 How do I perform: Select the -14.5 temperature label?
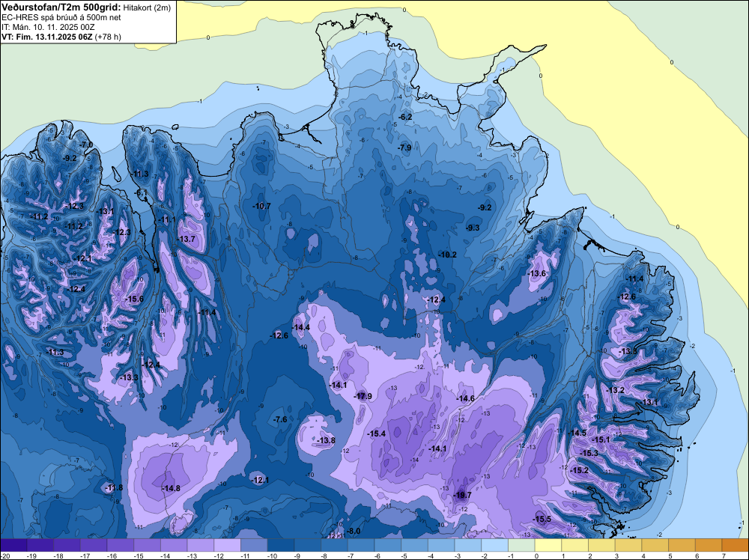[577, 433]
